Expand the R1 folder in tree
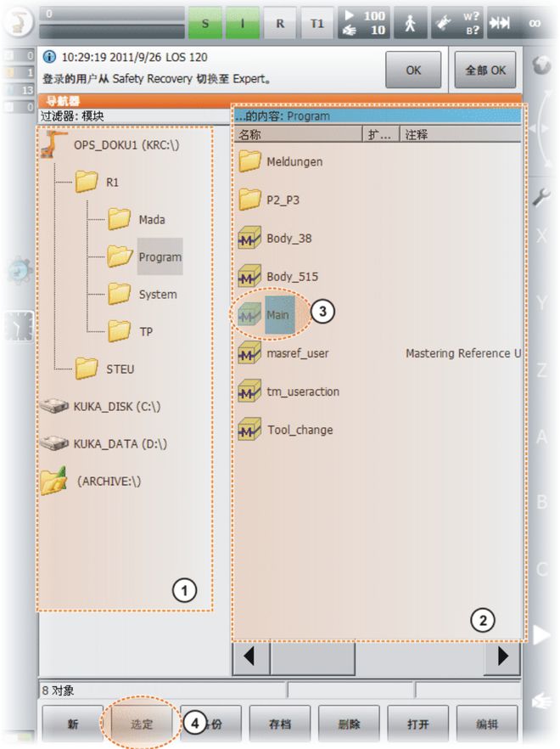Screen dimensions: 560x749 (87, 182)
